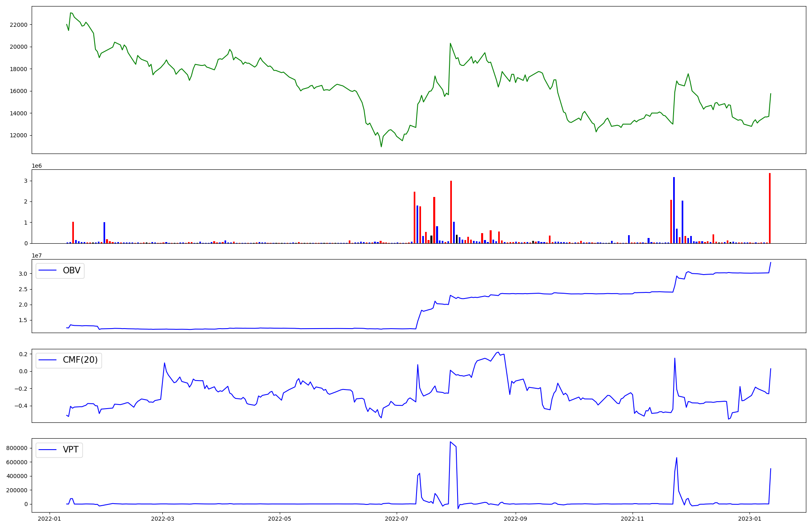
Task: Click the blue line sample in VPT legend
Action: (48, 450)
